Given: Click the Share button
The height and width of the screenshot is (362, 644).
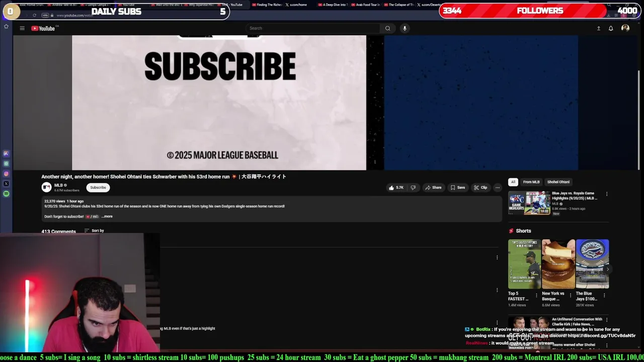Looking at the screenshot, I should click(x=433, y=188).
